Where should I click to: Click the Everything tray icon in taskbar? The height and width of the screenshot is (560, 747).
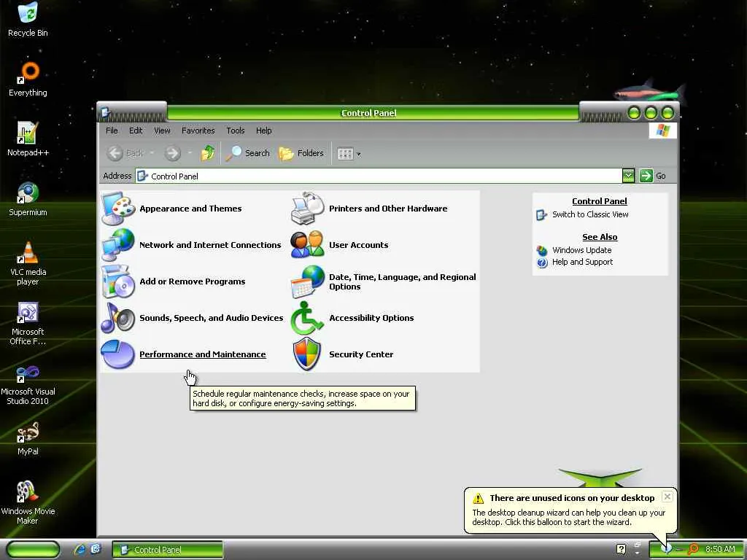point(693,549)
